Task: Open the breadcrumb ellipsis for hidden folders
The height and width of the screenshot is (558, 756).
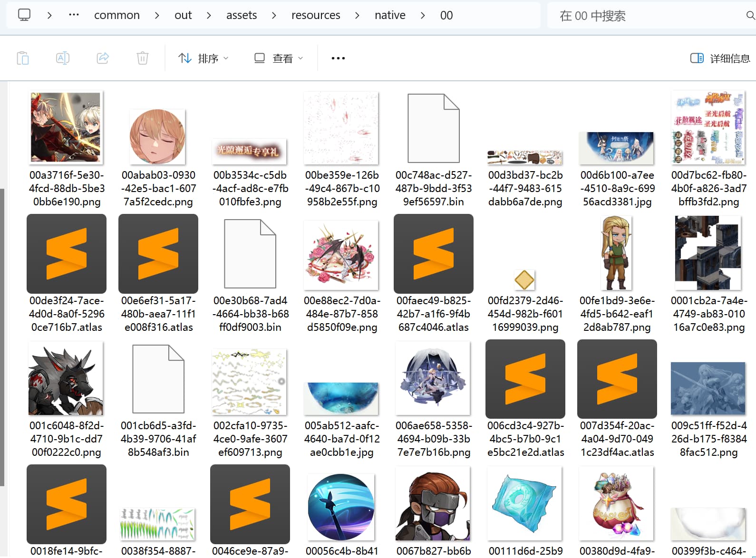Action: pos(74,15)
